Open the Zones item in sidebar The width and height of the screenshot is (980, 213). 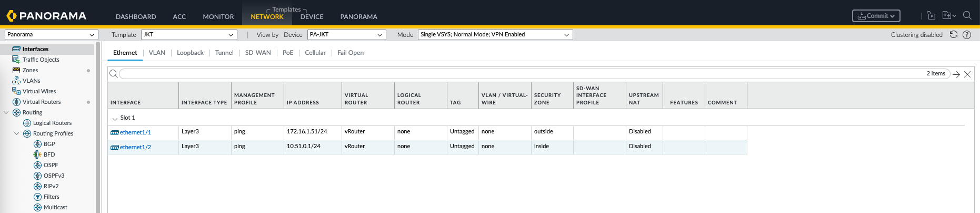click(x=30, y=70)
